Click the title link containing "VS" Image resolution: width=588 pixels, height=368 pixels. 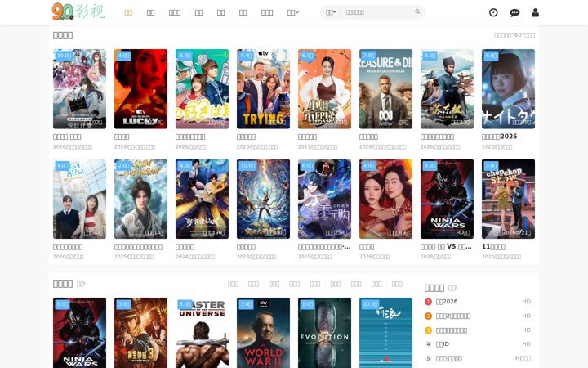coord(446,247)
